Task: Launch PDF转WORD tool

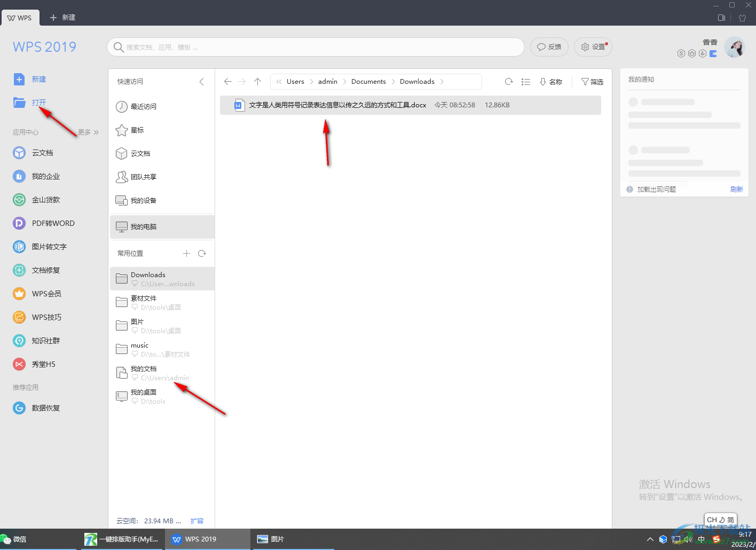Action: click(44, 223)
